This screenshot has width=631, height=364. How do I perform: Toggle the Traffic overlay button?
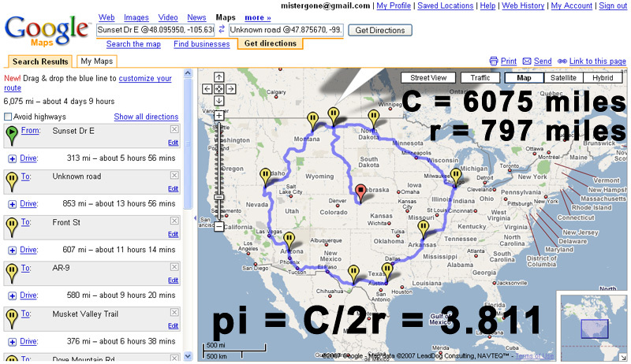(x=480, y=78)
